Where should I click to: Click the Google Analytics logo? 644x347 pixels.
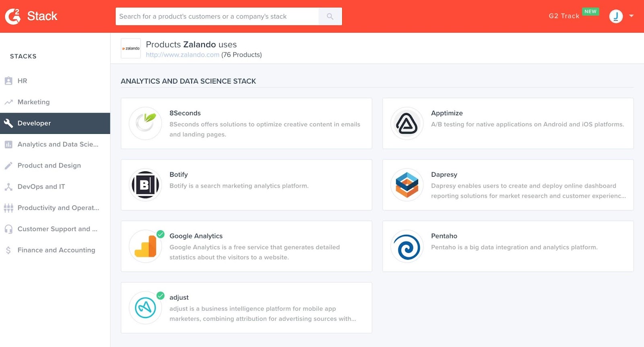145,246
